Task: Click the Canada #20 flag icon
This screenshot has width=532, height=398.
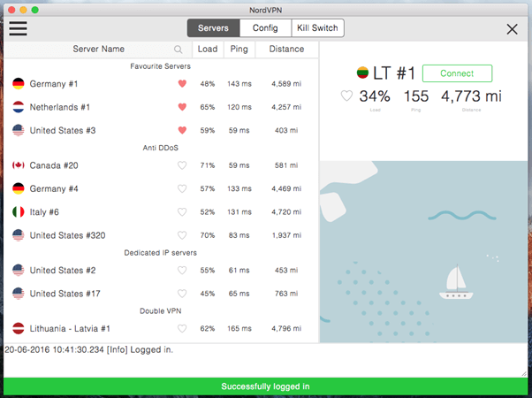Action: 19,165
